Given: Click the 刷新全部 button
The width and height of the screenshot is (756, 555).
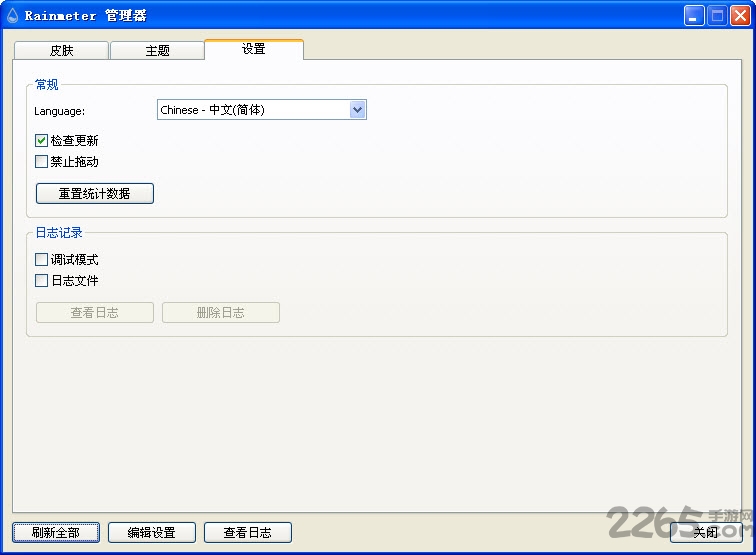Looking at the screenshot, I should [x=56, y=533].
